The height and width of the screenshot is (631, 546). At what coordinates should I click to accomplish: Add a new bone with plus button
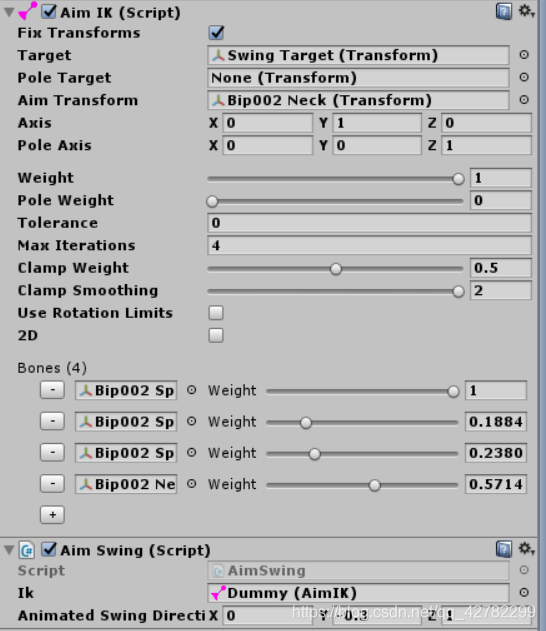pos(52,515)
